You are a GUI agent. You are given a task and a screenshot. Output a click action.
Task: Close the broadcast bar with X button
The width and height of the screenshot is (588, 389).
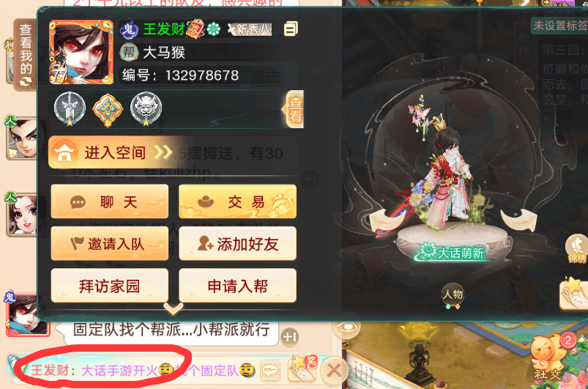[333, 371]
